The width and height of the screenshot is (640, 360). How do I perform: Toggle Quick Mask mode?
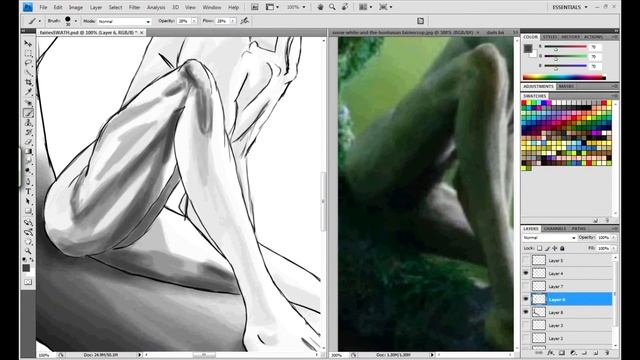click(28, 282)
